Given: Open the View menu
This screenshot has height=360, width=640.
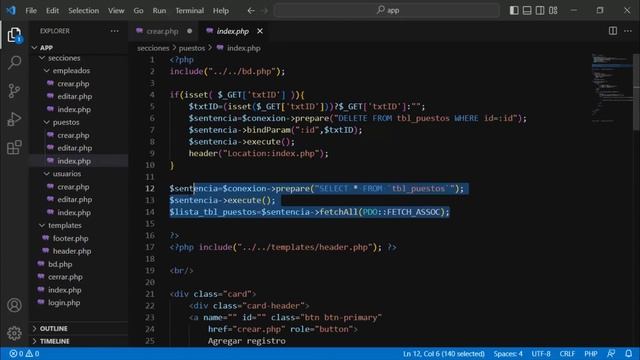Looking at the screenshot, I should 116,11.
